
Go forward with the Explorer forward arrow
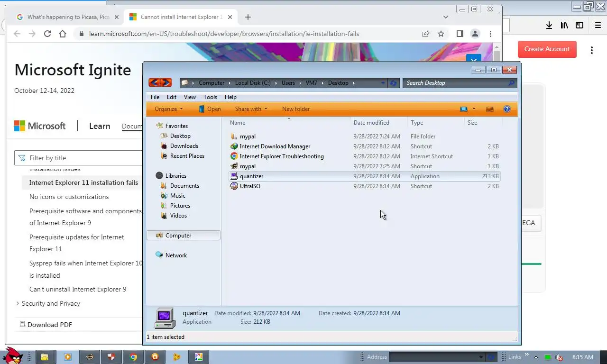pyautogui.click(x=166, y=82)
